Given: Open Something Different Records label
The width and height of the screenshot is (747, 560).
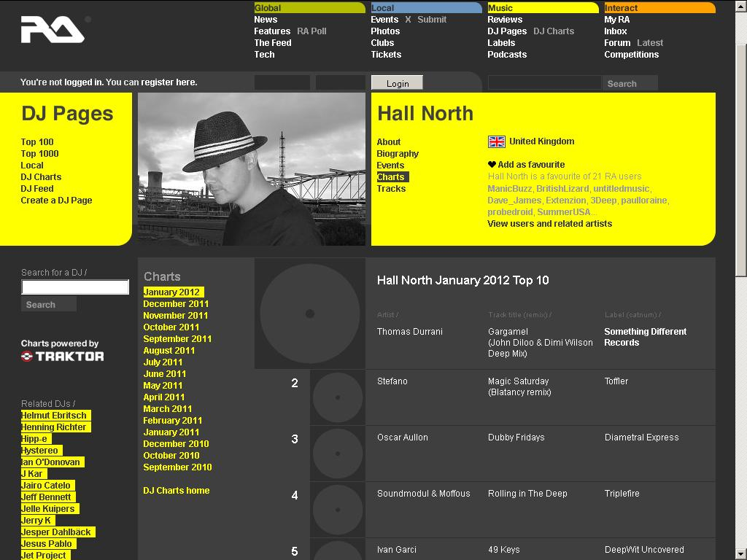Looking at the screenshot, I should [x=645, y=337].
